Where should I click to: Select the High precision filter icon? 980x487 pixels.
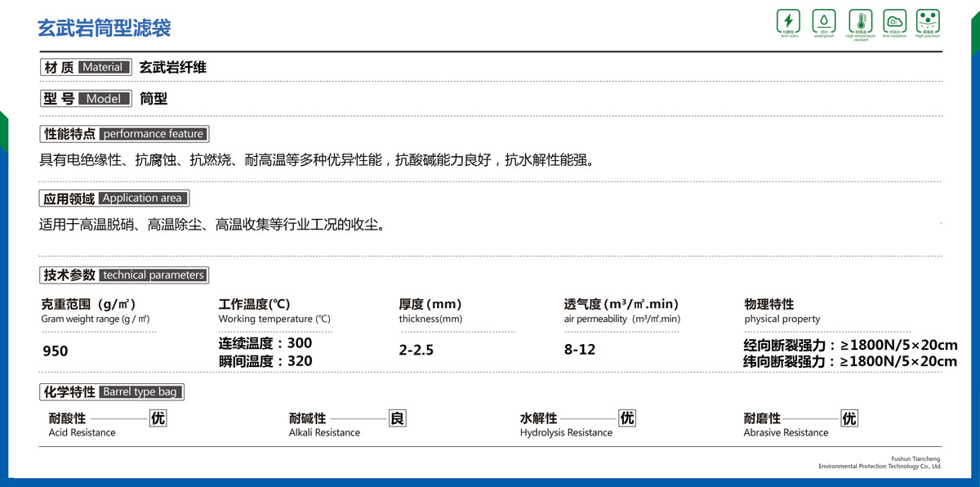tap(929, 21)
